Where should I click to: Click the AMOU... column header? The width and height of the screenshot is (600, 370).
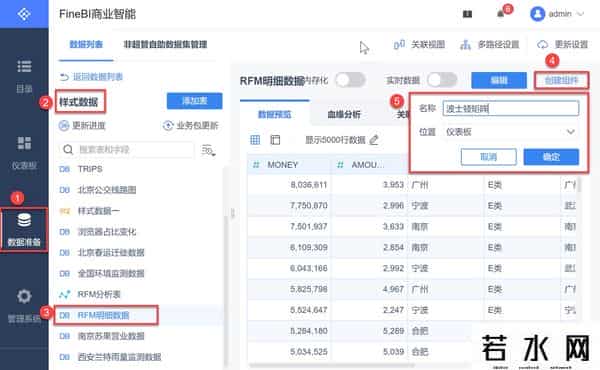click(369, 165)
